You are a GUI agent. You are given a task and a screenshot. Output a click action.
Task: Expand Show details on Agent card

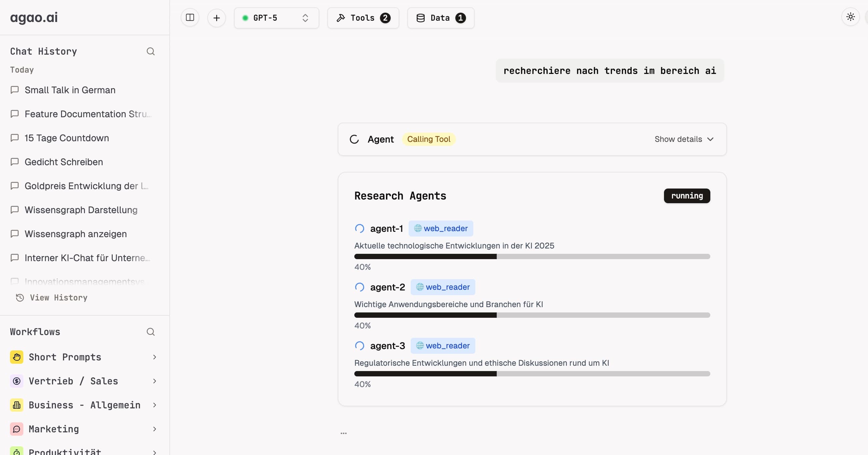(684, 139)
